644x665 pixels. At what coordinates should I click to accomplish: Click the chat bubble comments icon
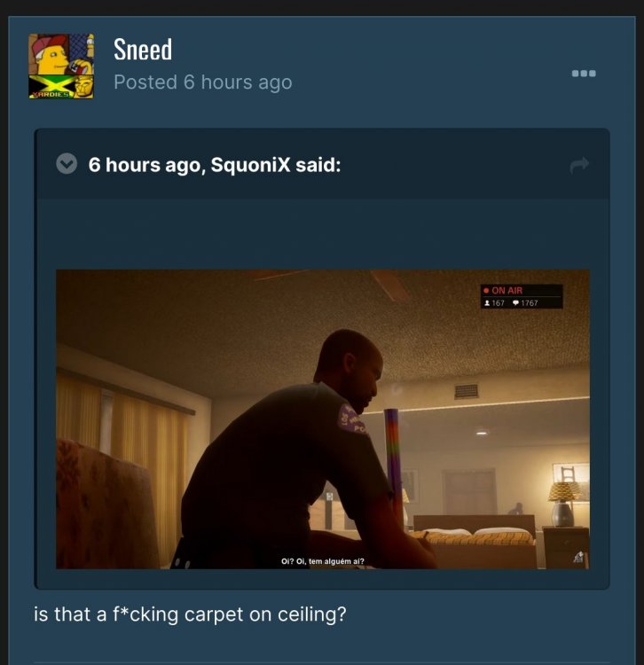click(x=516, y=303)
